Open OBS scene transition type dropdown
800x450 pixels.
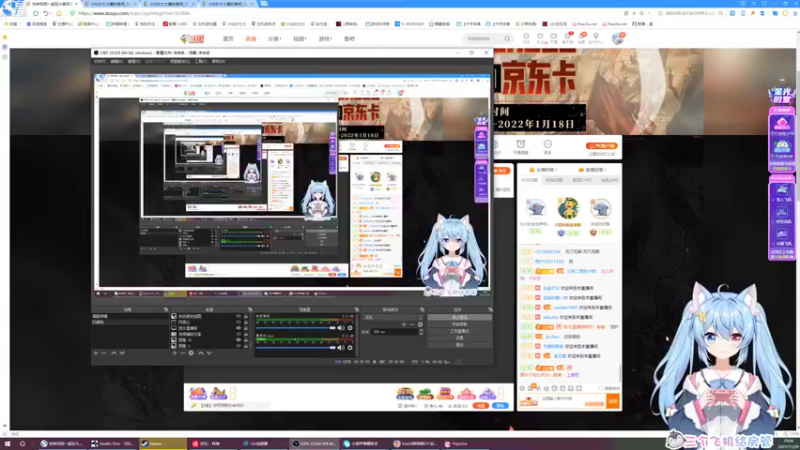(393, 317)
